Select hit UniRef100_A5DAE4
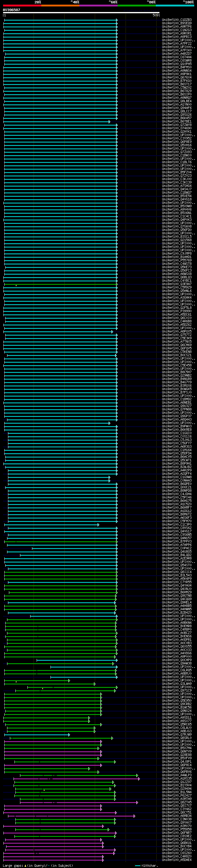 pos(176,860)
